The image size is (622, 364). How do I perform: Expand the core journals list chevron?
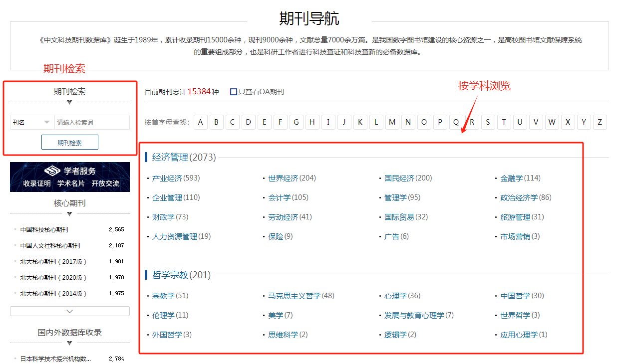point(70,311)
